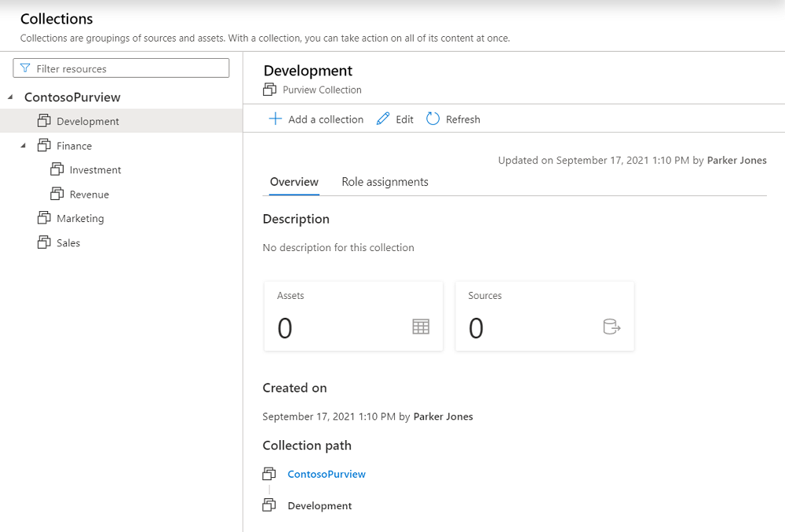This screenshot has width=785, height=532.
Task: Click the database icon in the Sources card
Action: (x=612, y=326)
